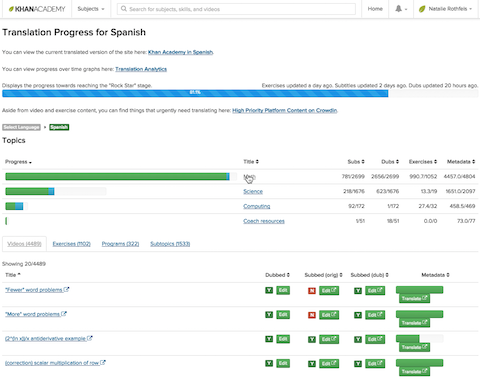Click red N subbed badge for "More" word problems
This screenshot has width=480, height=379.
click(x=312, y=315)
